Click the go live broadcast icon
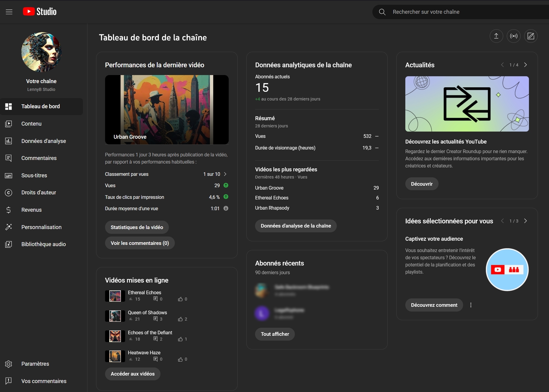The image size is (549, 392). coord(513,36)
